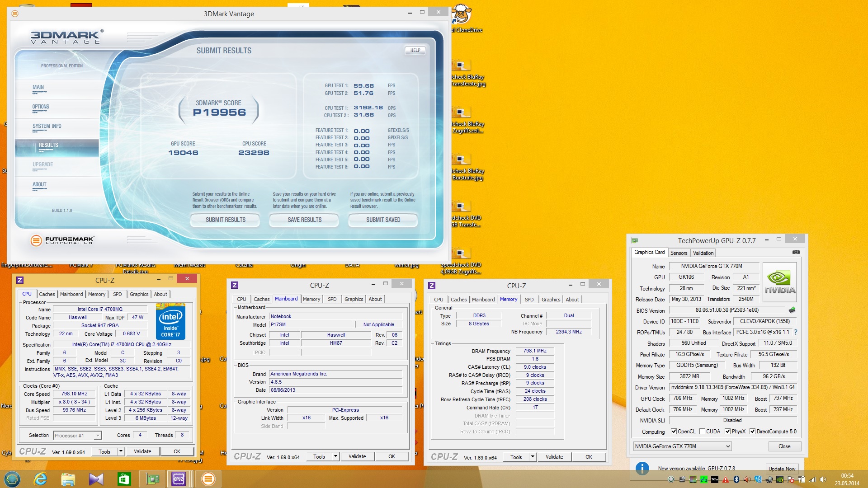Click Validate in the left CPU-Z window
This screenshot has height=488, width=868.
click(142, 451)
